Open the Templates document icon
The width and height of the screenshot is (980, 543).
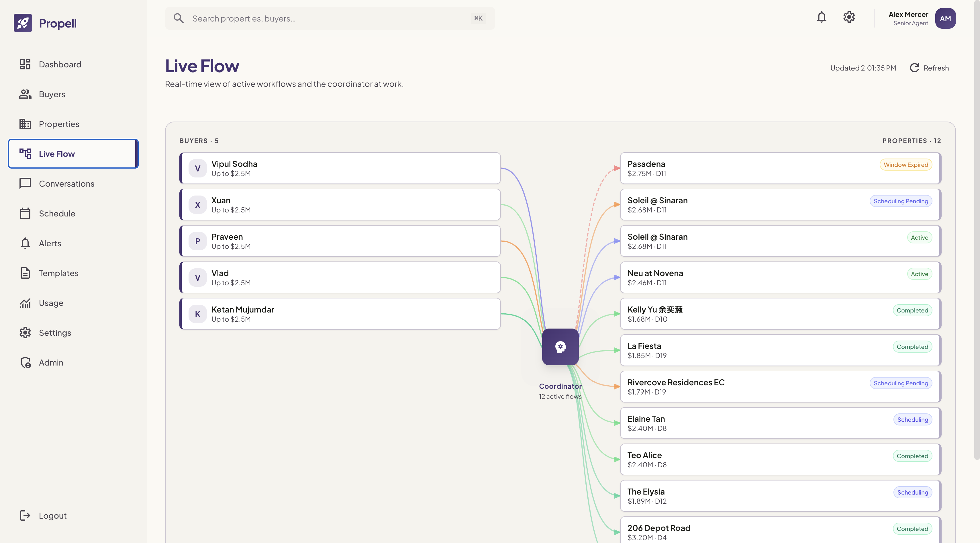(25, 273)
